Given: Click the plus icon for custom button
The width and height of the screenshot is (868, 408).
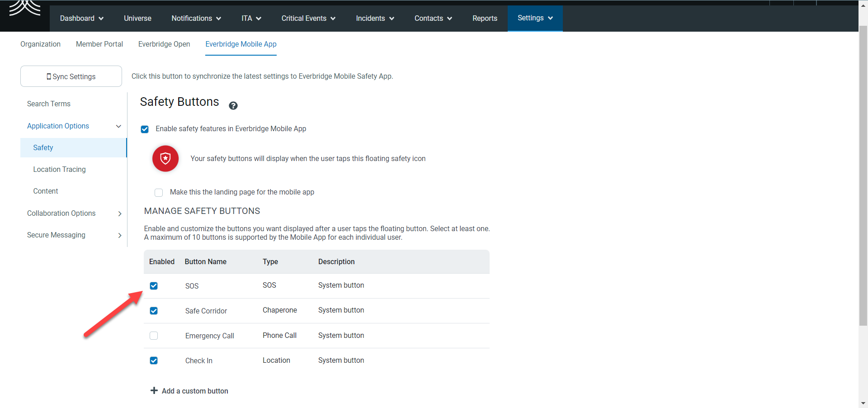Looking at the screenshot, I should pyautogui.click(x=154, y=391).
